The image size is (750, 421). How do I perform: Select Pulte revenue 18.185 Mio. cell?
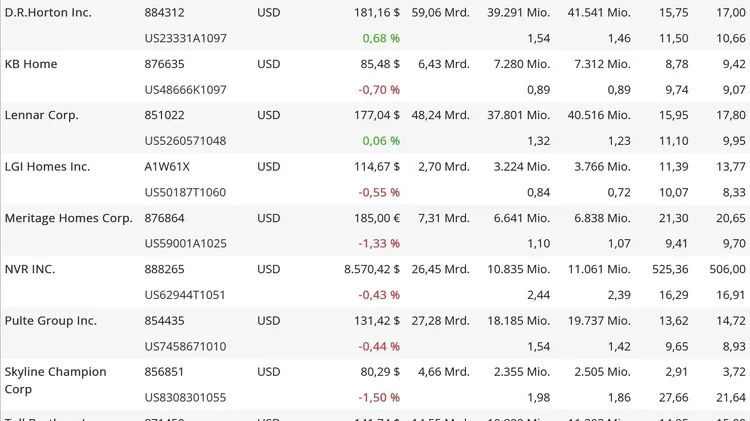(x=518, y=321)
